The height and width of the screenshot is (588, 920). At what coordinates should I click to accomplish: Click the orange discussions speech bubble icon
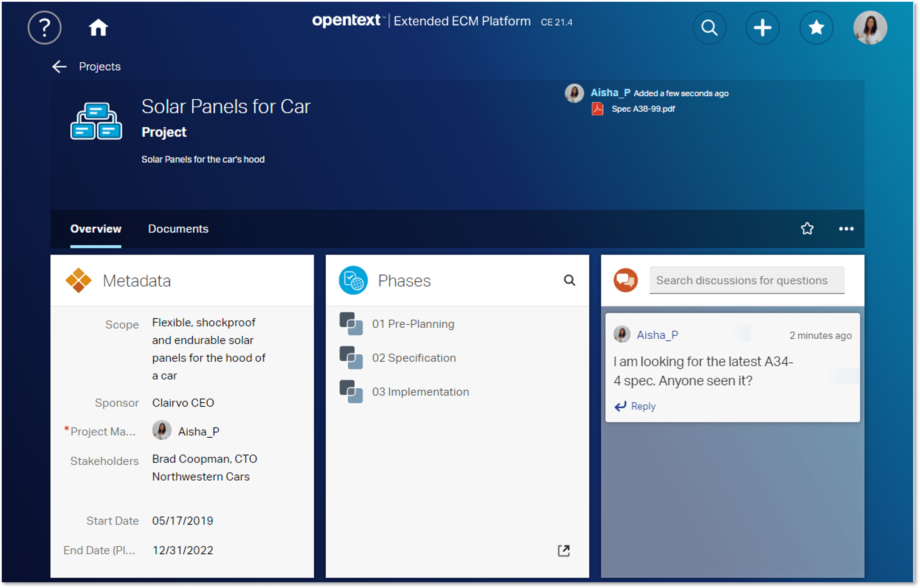(x=625, y=280)
